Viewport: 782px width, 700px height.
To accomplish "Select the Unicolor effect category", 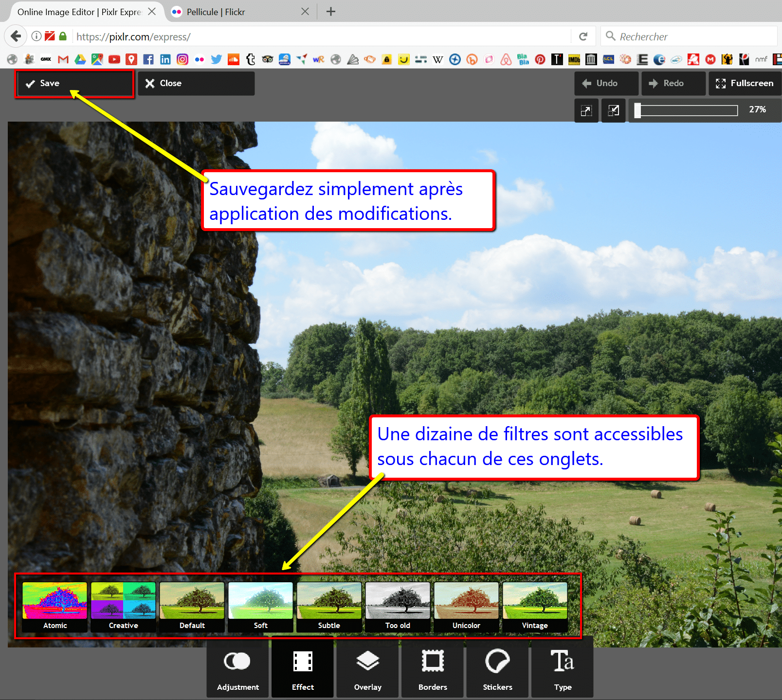I will coord(467,607).
